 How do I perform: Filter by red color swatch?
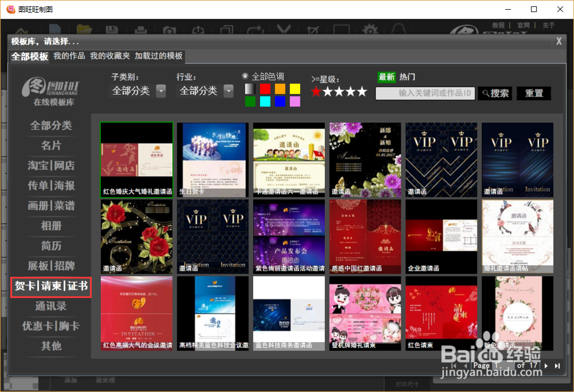pyautogui.click(x=265, y=89)
